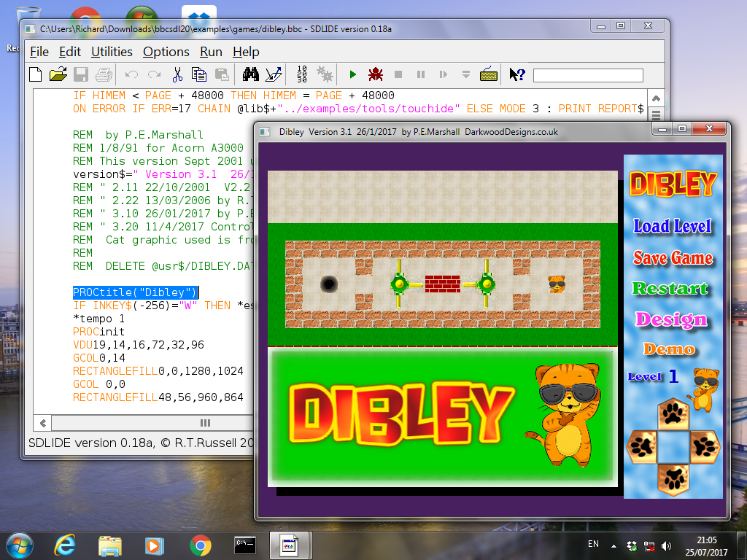747x560 pixels.
Task: Click the empty toolbar search field
Action: tap(588, 75)
